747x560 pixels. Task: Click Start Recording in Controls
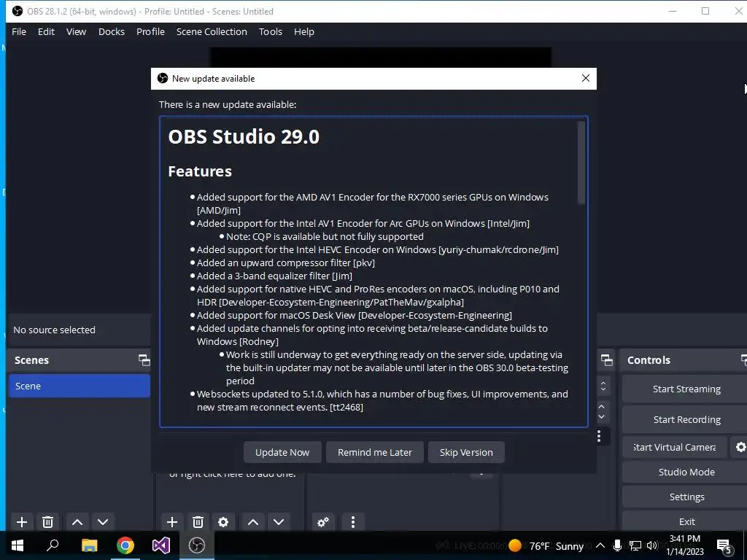pyautogui.click(x=686, y=419)
